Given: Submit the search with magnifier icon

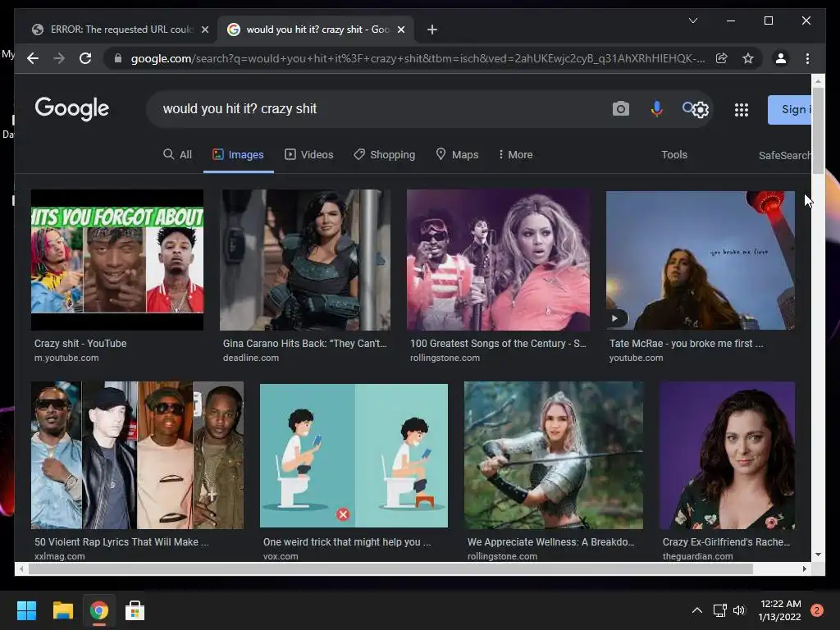Looking at the screenshot, I should [x=688, y=108].
